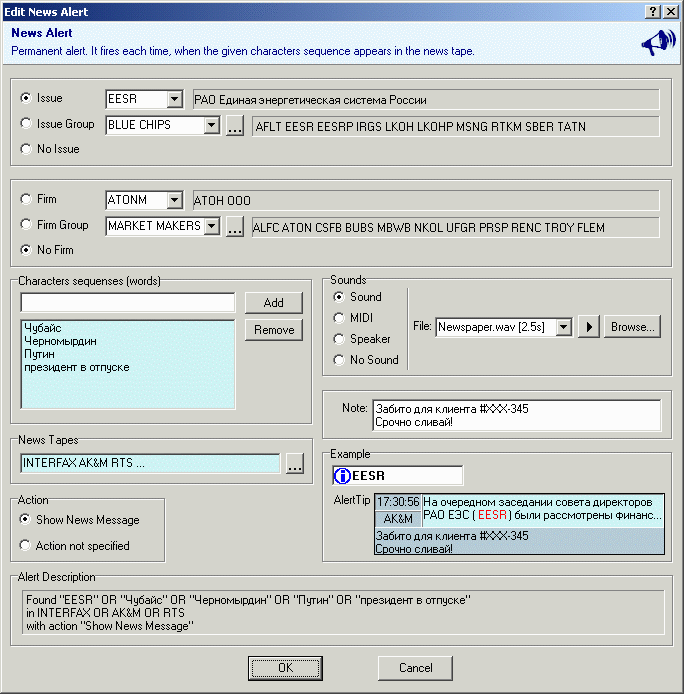The width and height of the screenshot is (684, 694).
Task: Select word Чубайс in the list
Action: 43,328
